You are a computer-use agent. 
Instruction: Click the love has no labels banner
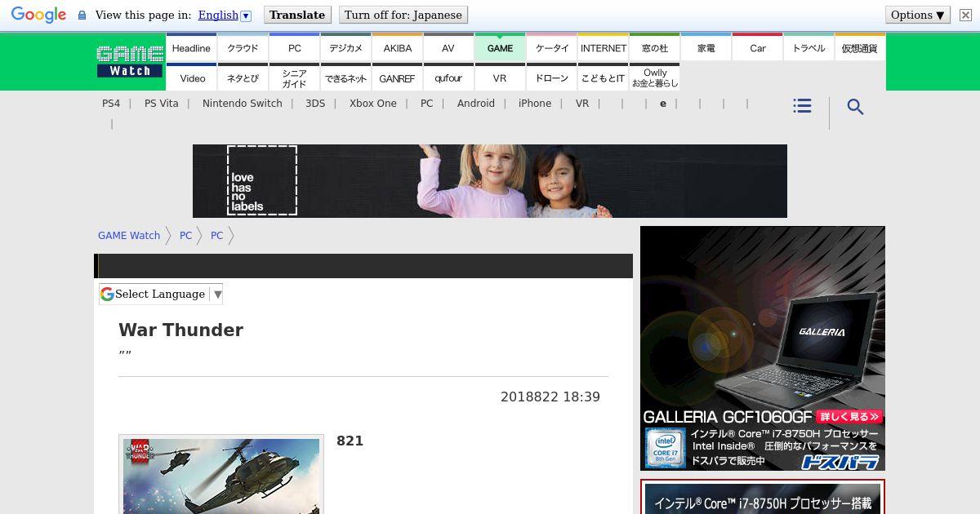490,181
